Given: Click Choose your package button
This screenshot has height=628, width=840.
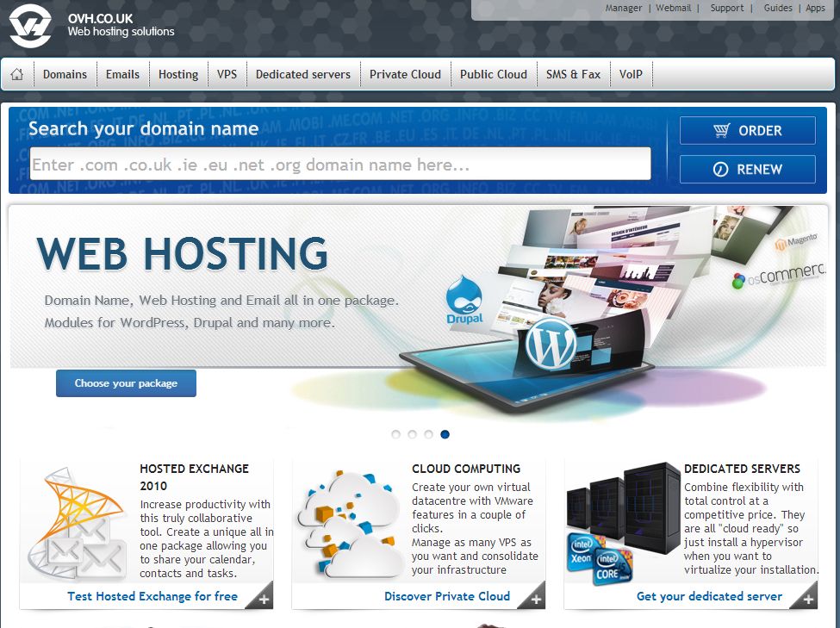Looking at the screenshot, I should 126,383.
